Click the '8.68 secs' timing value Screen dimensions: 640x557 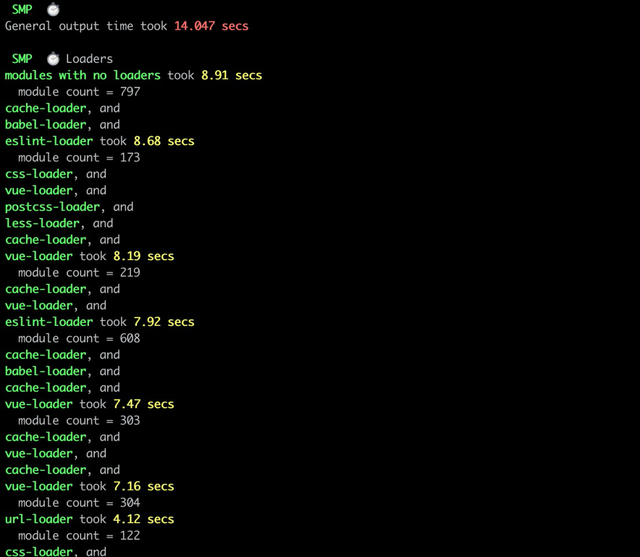click(164, 141)
